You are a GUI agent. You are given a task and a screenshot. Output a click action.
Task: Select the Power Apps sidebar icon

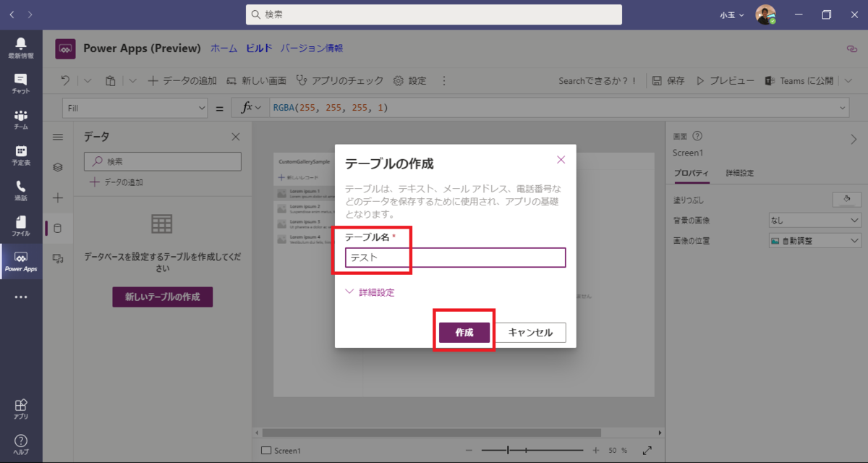[x=21, y=261]
